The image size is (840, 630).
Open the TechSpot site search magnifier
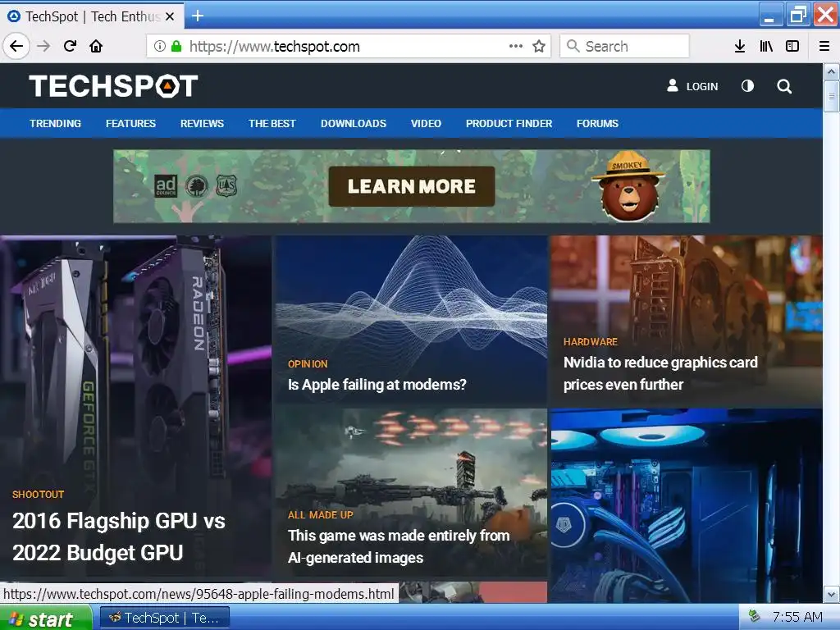[x=784, y=86]
